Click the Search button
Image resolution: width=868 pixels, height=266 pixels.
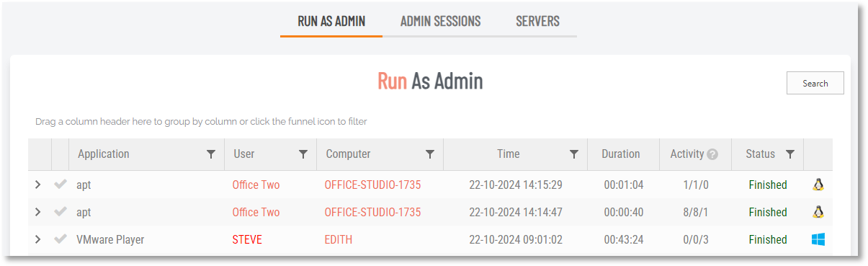[815, 83]
